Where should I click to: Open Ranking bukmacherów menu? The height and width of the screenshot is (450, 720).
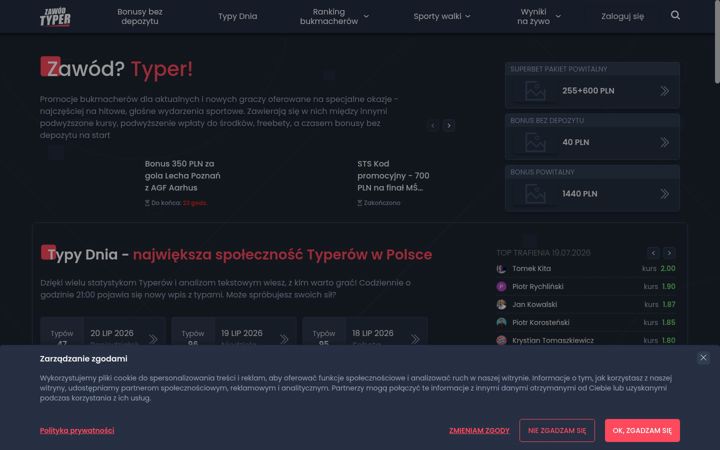coord(329,16)
